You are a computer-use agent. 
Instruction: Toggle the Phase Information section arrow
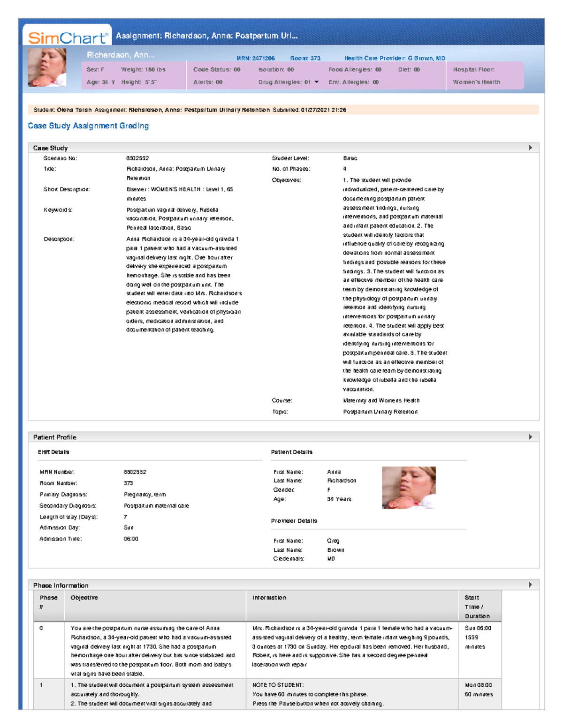(530, 585)
